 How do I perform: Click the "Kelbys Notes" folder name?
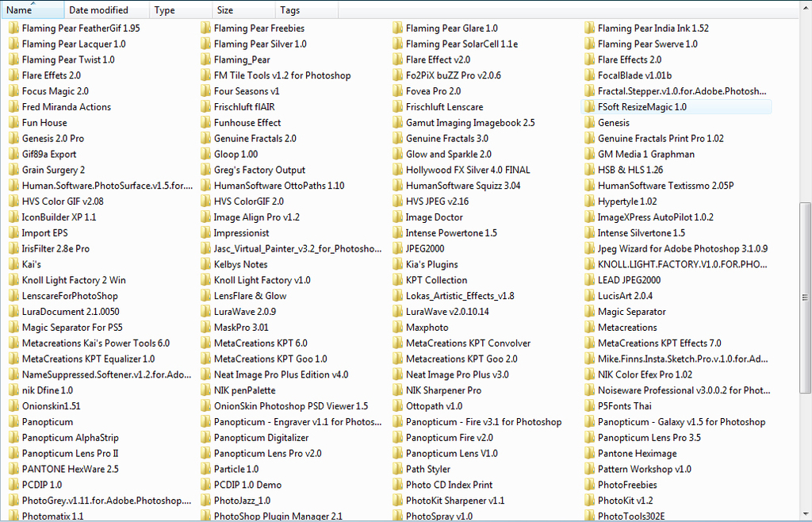coord(240,265)
